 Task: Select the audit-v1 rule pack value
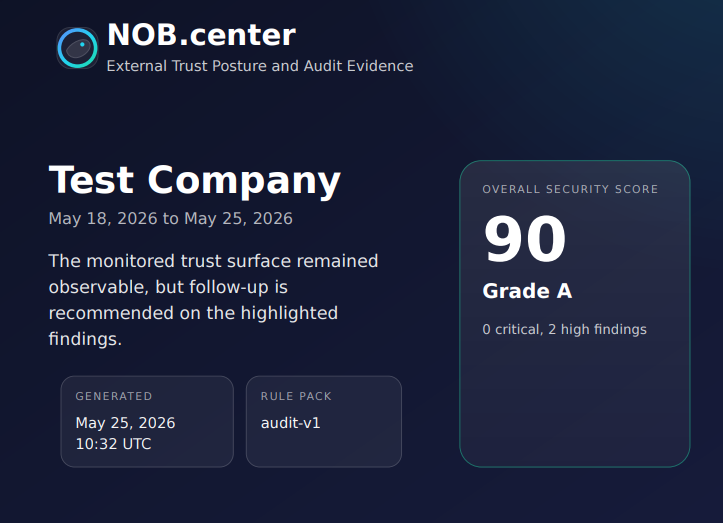[x=290, y=423]
